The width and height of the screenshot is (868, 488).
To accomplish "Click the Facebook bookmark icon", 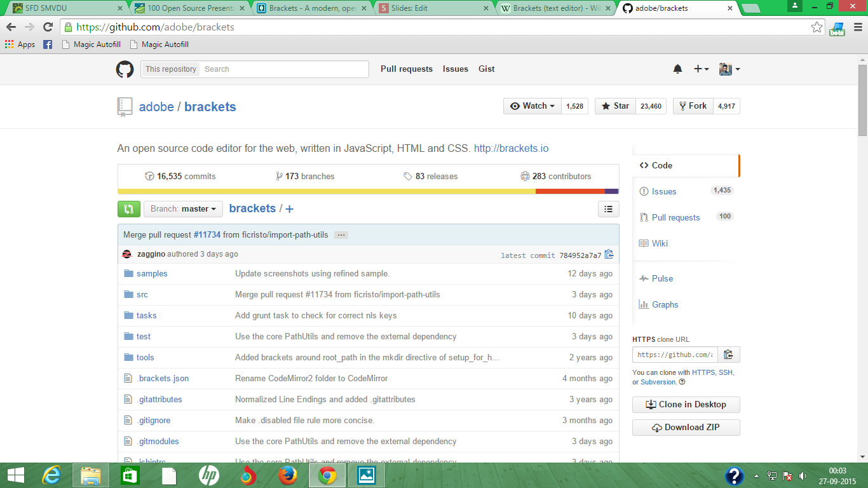I will click(48, 44).
